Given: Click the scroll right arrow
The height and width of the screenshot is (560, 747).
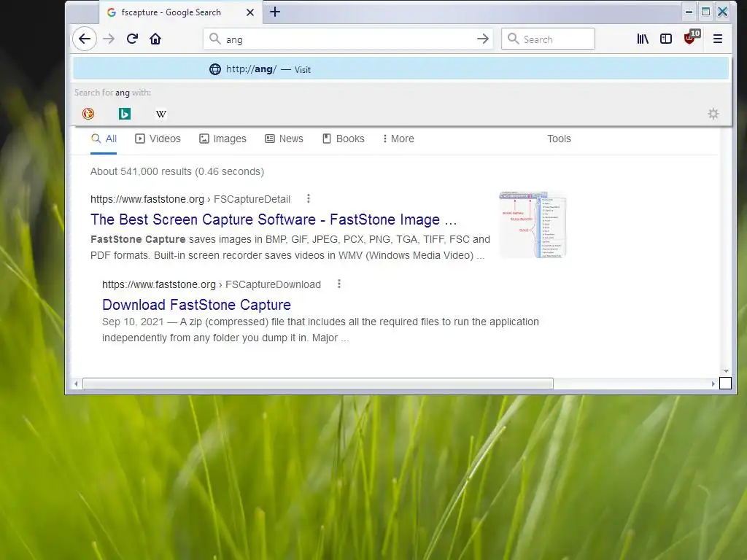Looking at the screenshot, I should 713,384.
